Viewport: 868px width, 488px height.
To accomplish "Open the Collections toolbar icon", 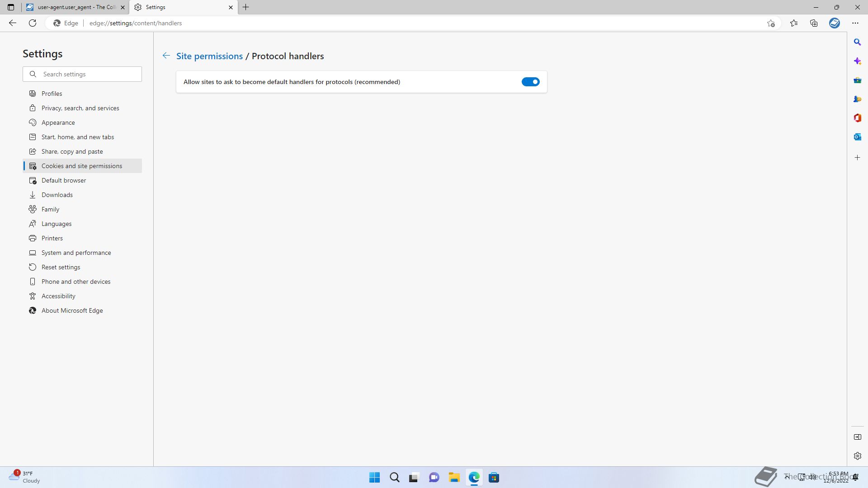I will (x=814, y=23).
